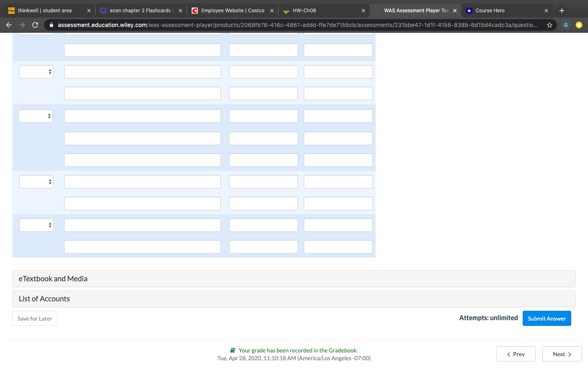Expand the eTextbook and Media section
The width and height of the screenshot is (588, 368).
click(294, 279)
